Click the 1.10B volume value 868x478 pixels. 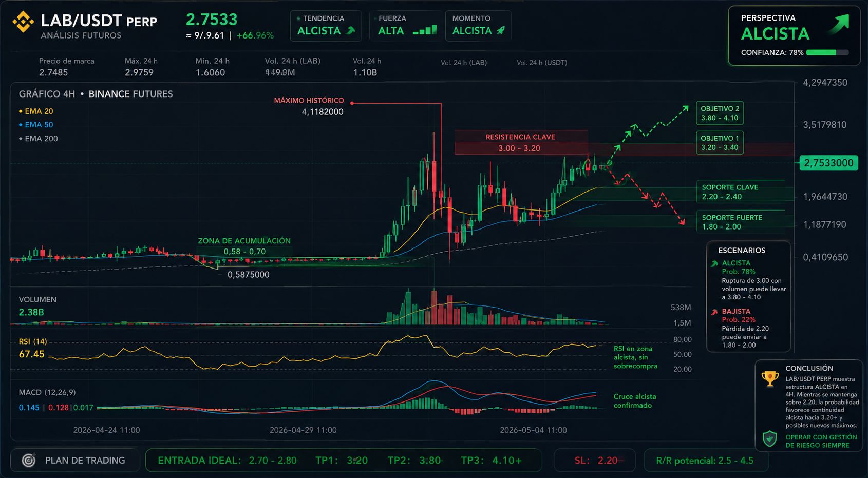tap(365, 72)
